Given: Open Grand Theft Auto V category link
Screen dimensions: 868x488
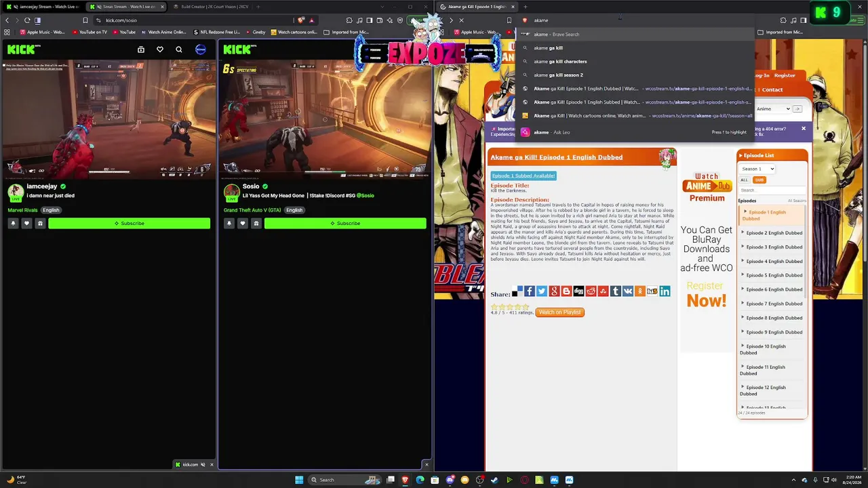Looking at the screenshot, I should point(252,210).
